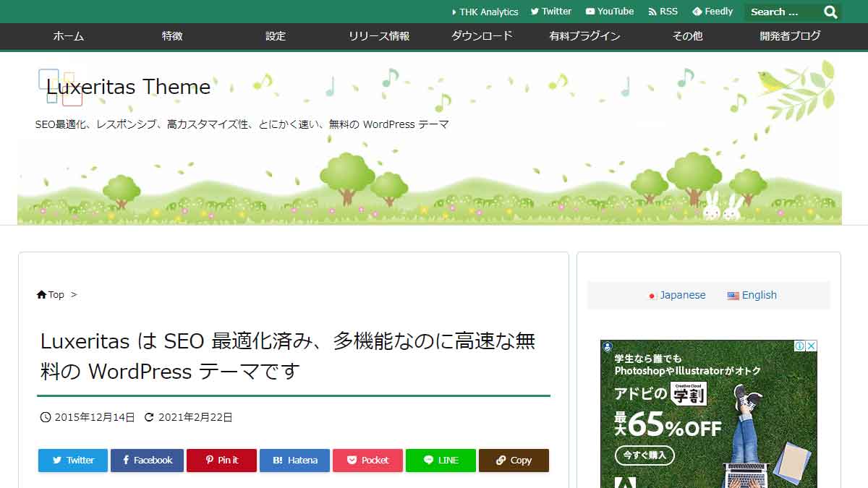Click the clock icon beside the published date
Screen dimensions: 868x488
click(45, 417)
